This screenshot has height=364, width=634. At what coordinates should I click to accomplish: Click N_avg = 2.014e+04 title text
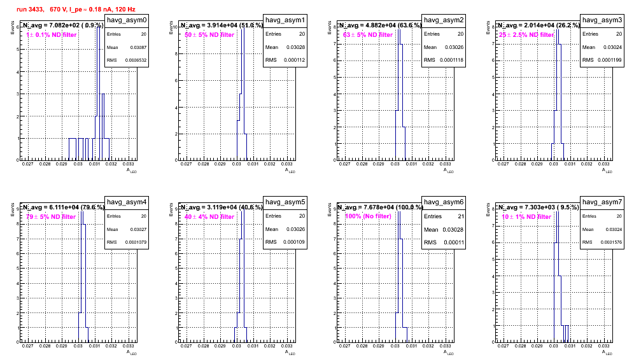(539, 25)
